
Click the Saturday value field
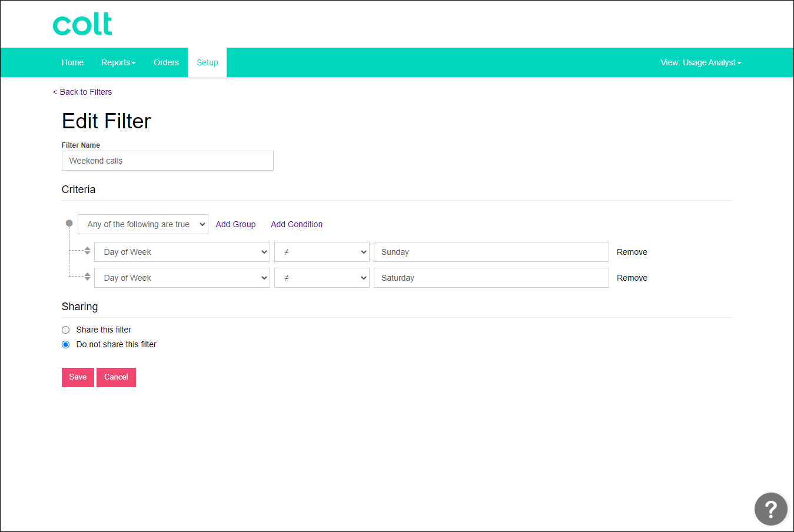coord(491,278)
